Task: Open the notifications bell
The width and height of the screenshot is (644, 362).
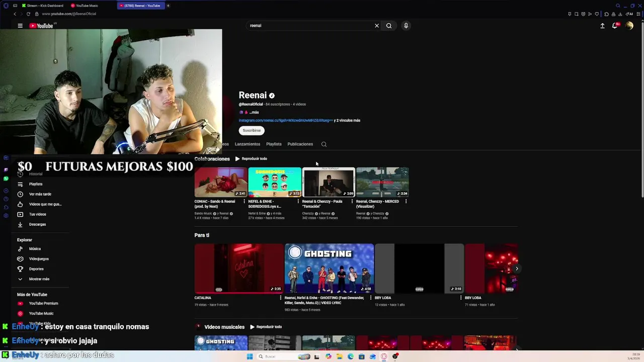Action: coord(615,26)
